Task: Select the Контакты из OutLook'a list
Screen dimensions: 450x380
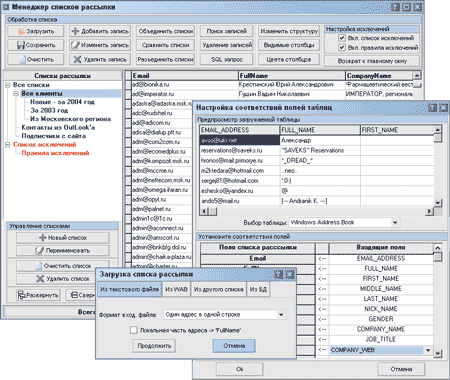Action: pos(58,127)
